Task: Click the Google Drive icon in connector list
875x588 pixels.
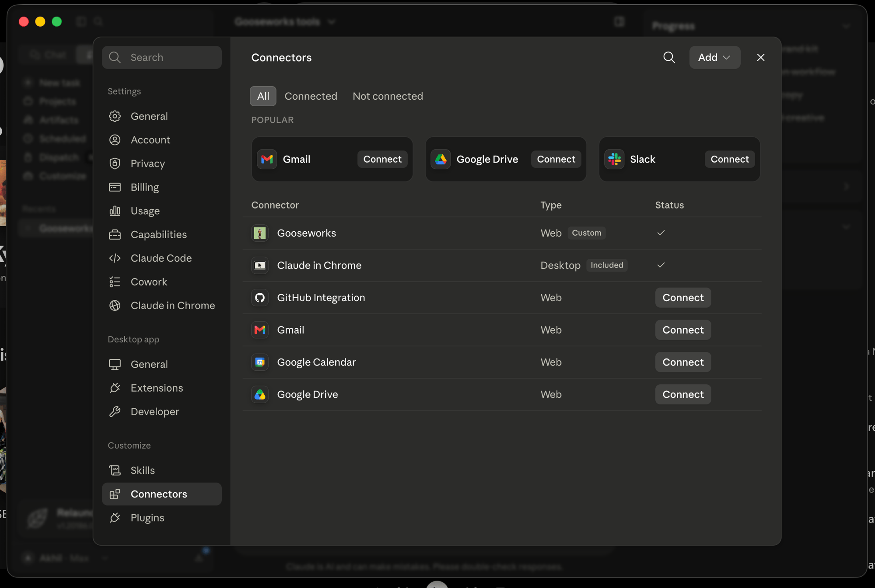Action: click(x=260, y=394)
